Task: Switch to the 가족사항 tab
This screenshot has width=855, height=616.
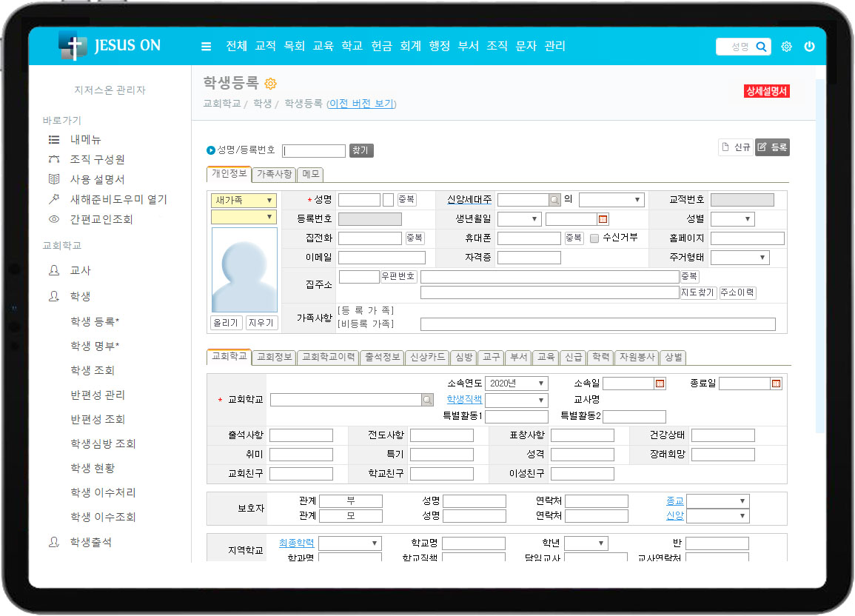Action: point(275,175)
